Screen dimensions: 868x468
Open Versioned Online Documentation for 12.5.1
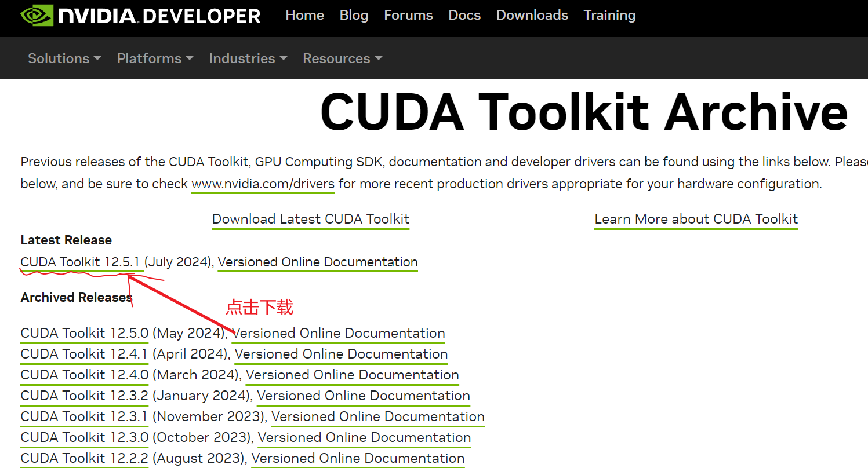click(x=318, y=262)
